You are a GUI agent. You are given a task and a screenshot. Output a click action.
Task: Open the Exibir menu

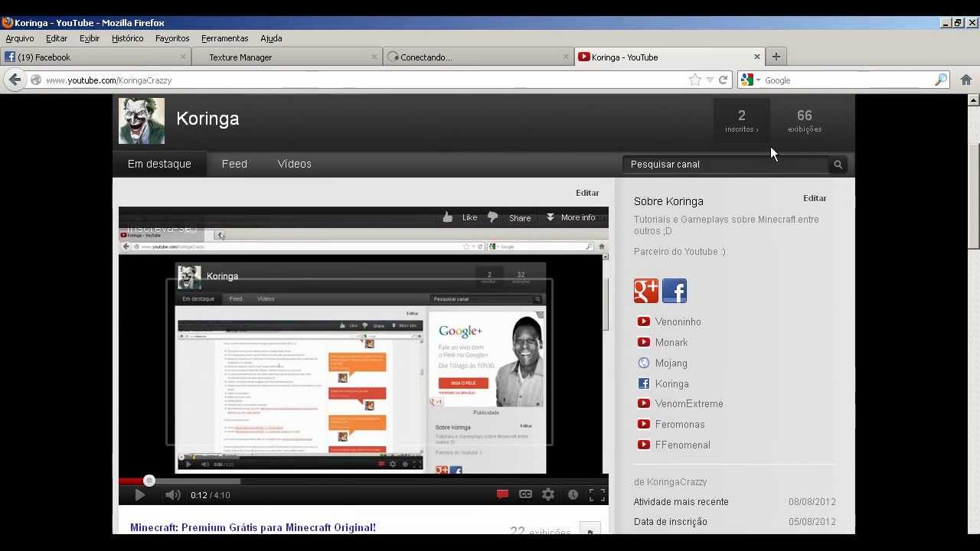click(90, 38)
